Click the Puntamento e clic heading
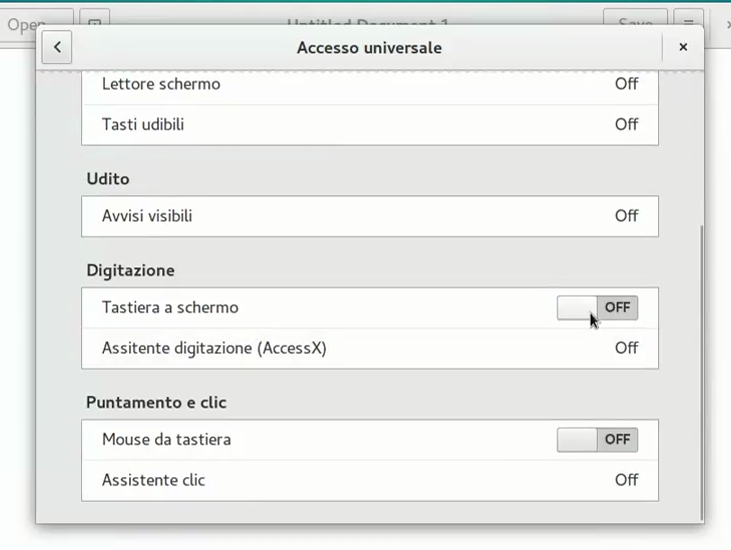The width and height of the screenshot is (731, 550). 156,403
